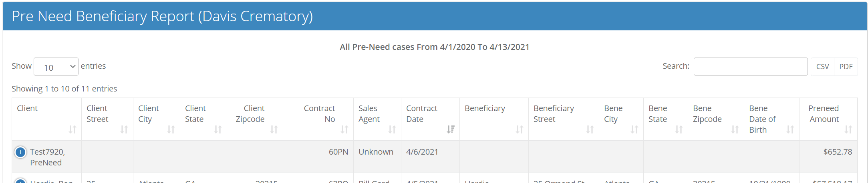Sort by Client City column icon
The height and width of the screenshot is (183, 868).
click(171, 129)
